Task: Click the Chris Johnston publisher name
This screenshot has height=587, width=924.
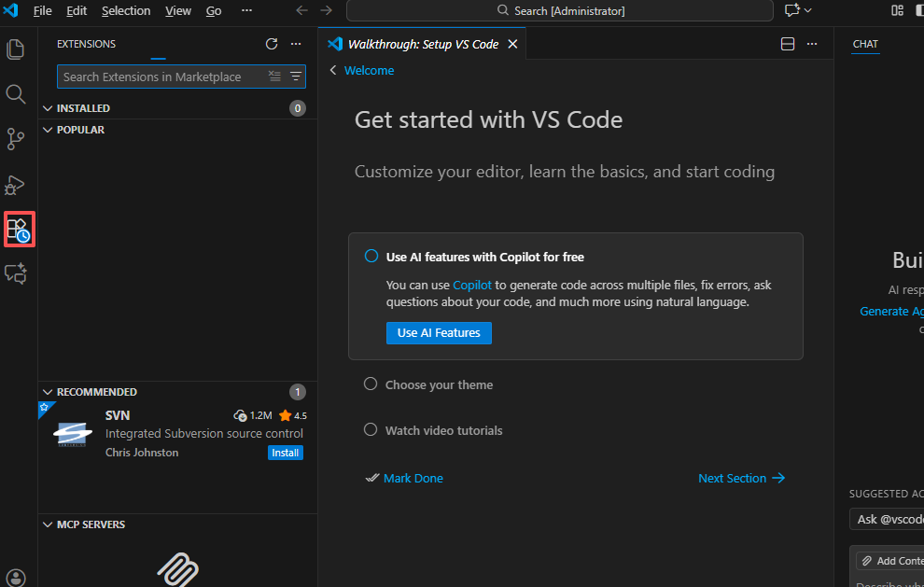Action: [142, 453]
